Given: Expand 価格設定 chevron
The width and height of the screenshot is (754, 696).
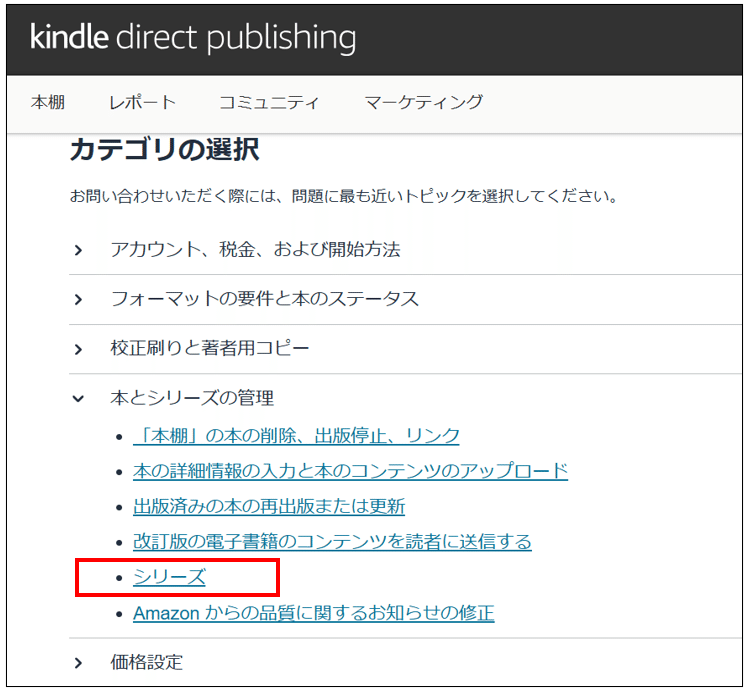Looking at the screenshot, I should click(x=78, y=663).
